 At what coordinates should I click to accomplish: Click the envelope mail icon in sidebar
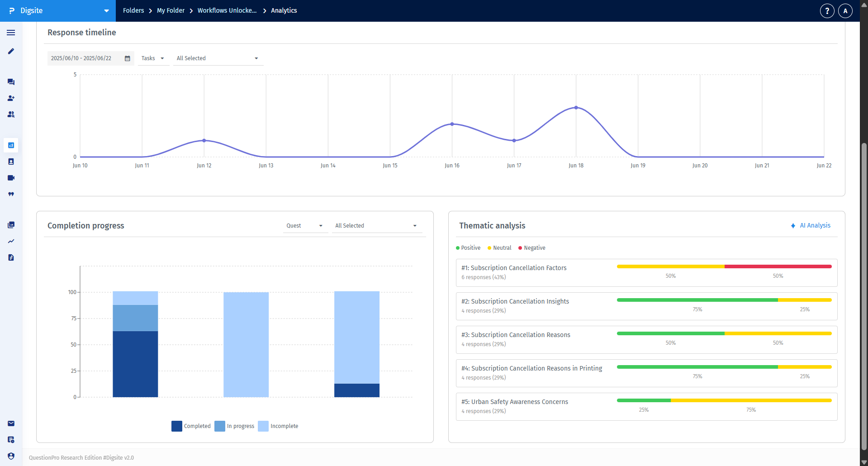pyautogui.click(x=11, y=423)
